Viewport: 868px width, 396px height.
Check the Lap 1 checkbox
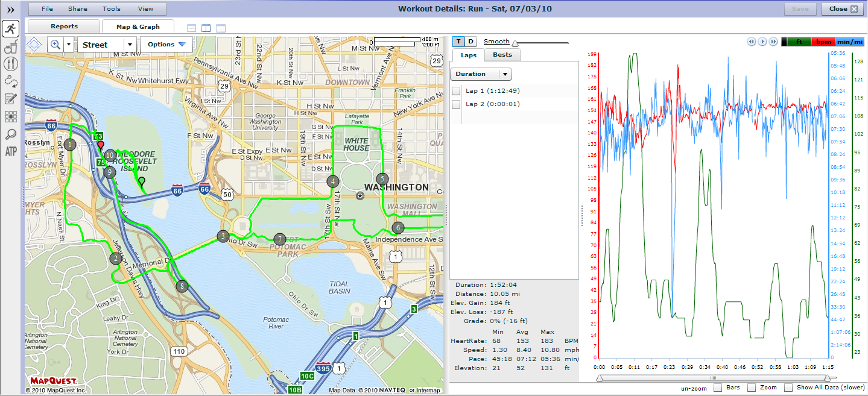point(456,91)
